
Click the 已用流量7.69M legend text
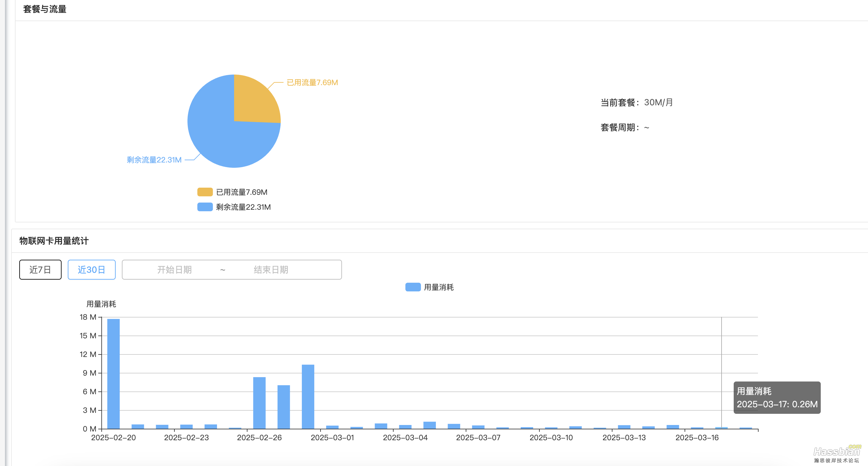(x=242, y=192)
